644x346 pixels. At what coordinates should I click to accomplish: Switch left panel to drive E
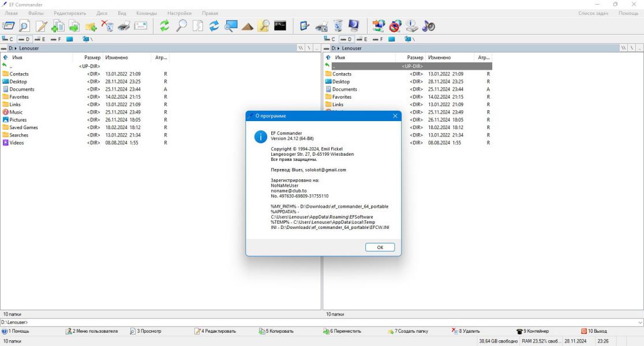(x=40, y=39)
